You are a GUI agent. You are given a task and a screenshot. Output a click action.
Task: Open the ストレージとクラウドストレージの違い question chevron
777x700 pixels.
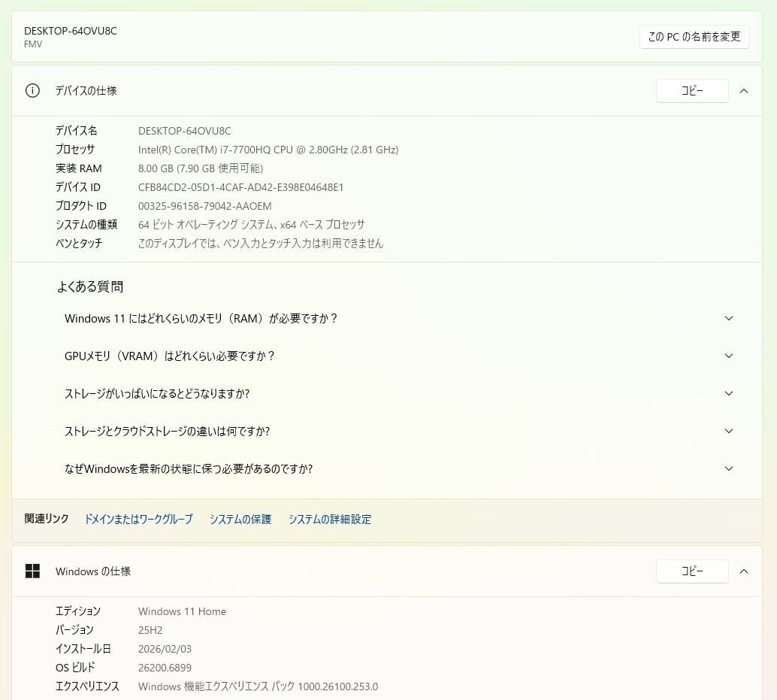pos(728,432)
